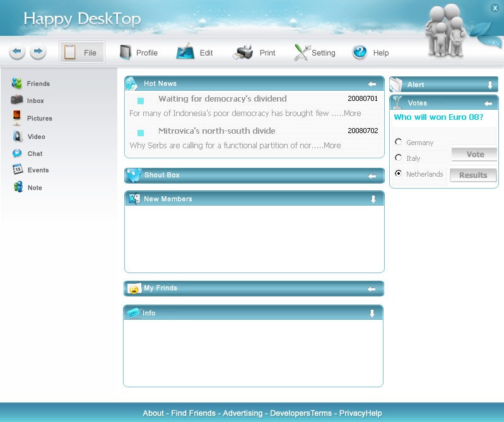Select the Germany radio button
Screen dimensions: 504x422
pos(398,143)
